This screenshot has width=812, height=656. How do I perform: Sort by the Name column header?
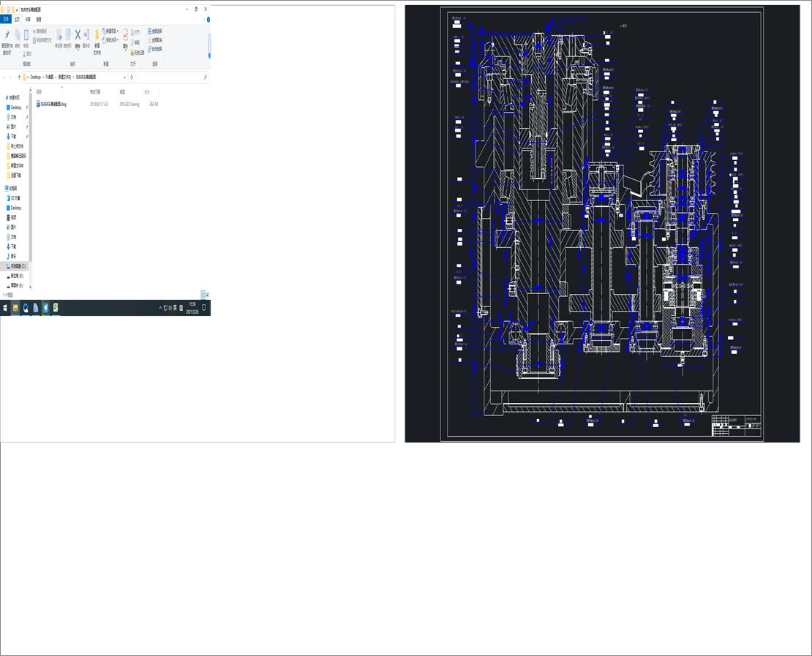pyautogui.click(x=39, y=91)
